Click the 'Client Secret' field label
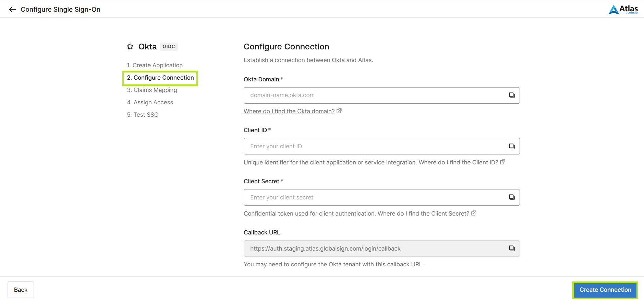The width and height of the screenshot is (644, 300). pos(262,181)
